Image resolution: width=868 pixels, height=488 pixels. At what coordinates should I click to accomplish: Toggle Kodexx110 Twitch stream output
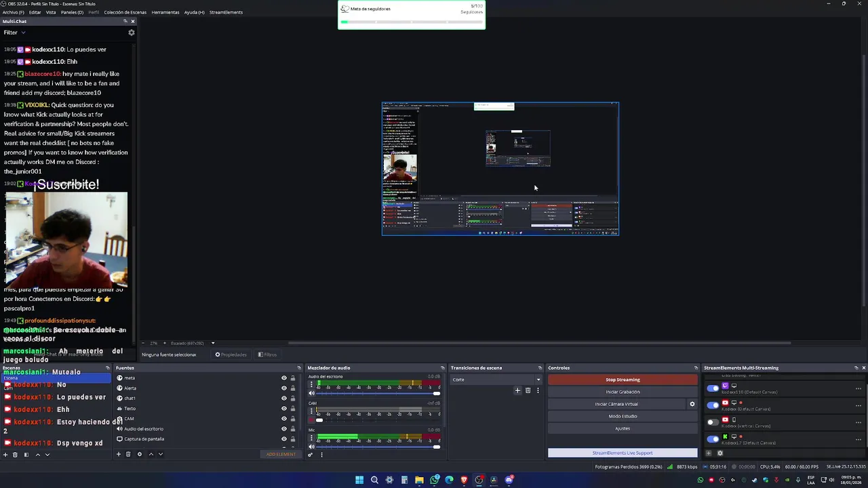point(713,388)
